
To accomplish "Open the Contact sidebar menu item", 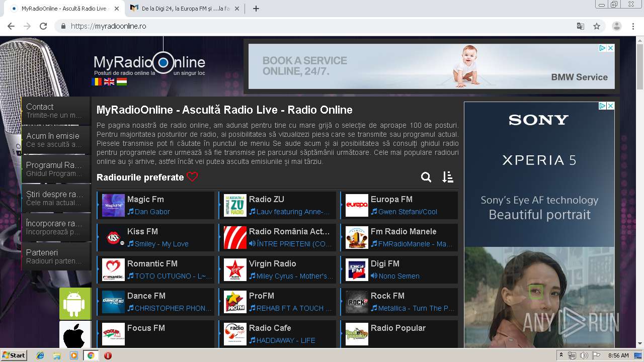I will [56, 111].
